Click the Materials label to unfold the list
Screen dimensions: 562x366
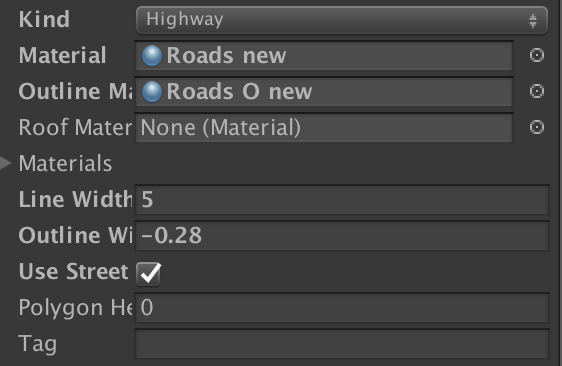pos(65,163)
